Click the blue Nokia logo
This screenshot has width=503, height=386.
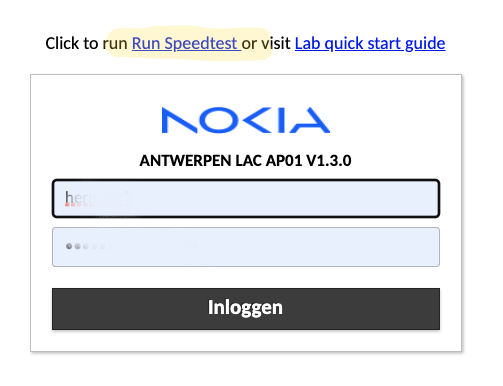click(246, 120)
